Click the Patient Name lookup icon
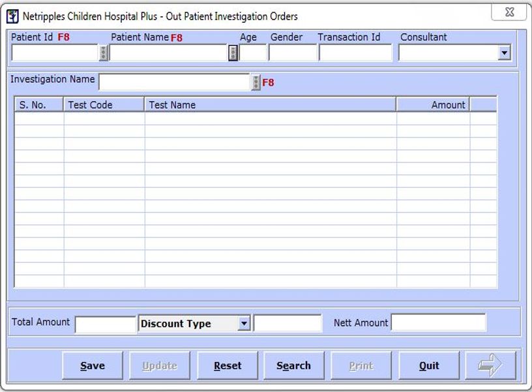The image size is (532, 392). [x=233, y=53]
